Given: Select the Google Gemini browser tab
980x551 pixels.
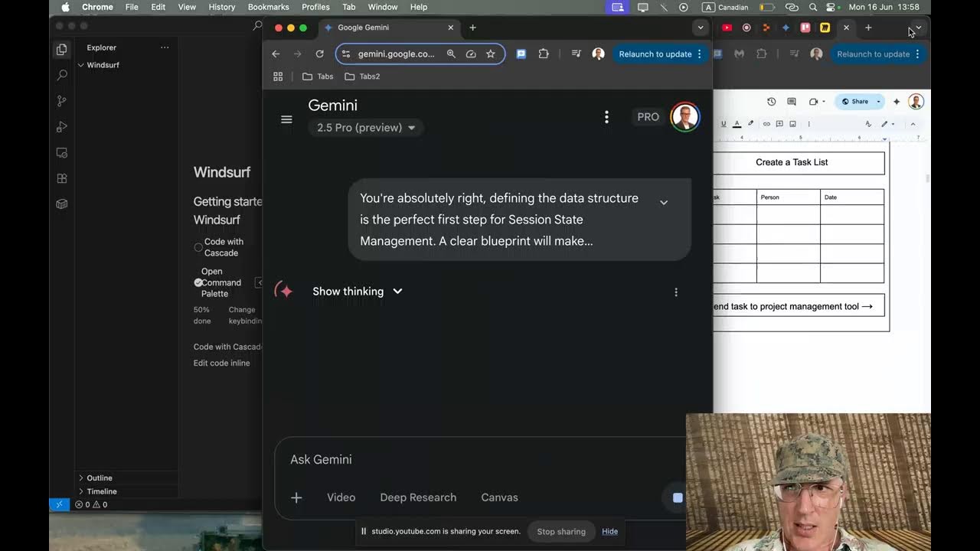Looking at the screenshot, I should tap(390, 28).
